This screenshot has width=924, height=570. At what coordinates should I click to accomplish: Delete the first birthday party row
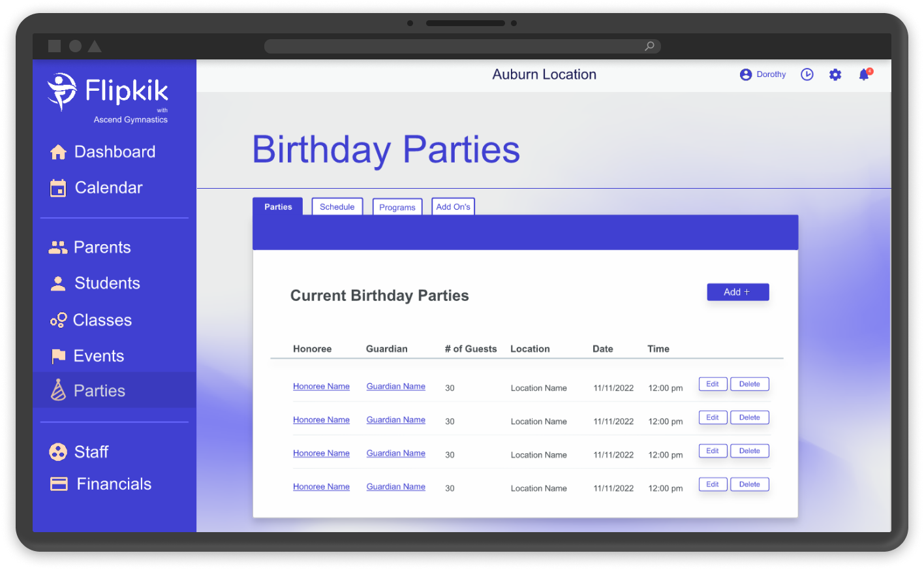(x=750, y=384)
